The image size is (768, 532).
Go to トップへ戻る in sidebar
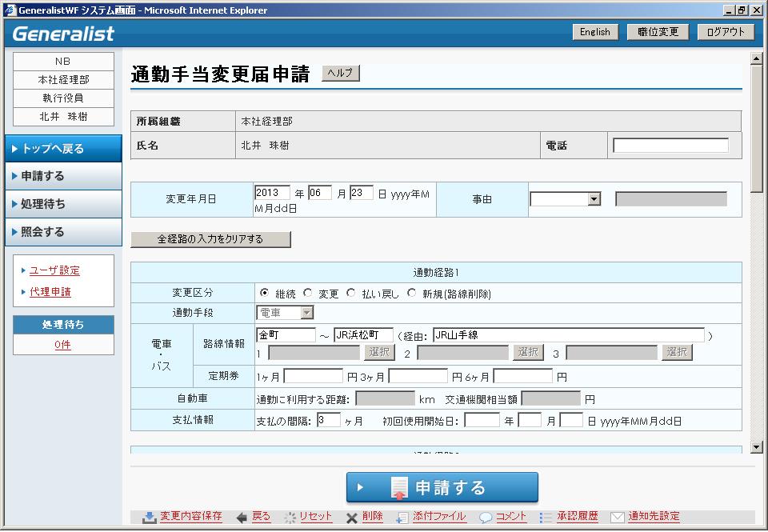coord(62,149)
